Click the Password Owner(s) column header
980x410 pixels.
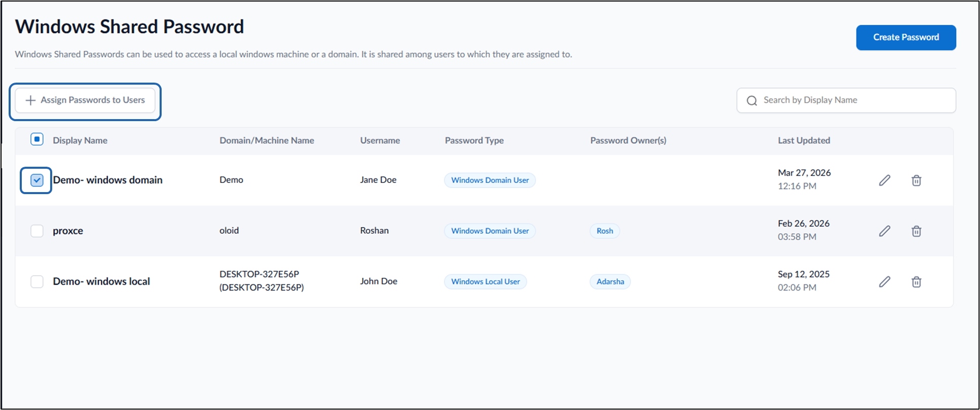click(628, 140)
